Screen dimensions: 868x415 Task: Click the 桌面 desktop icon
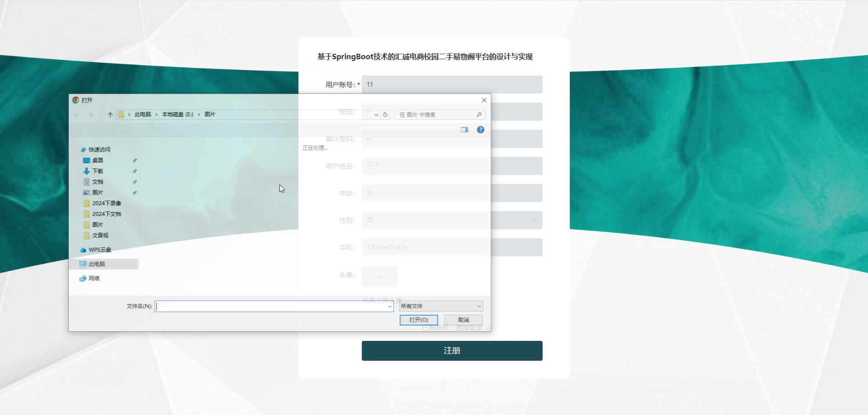(86, 160)
